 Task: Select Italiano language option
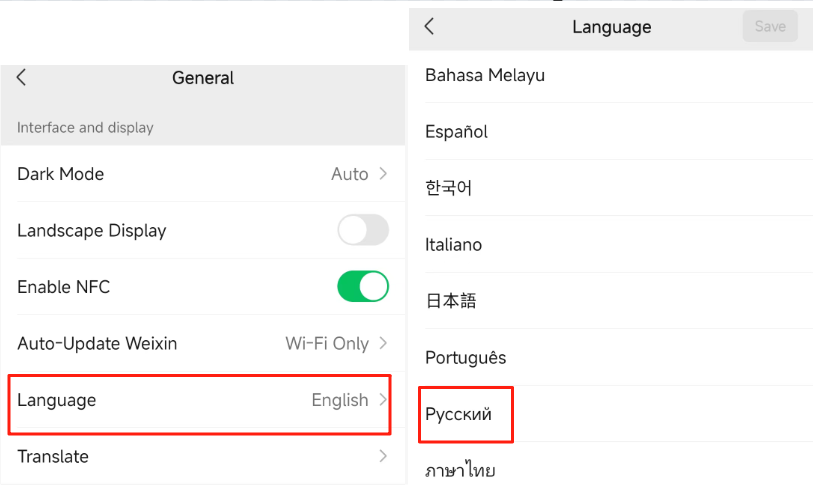coord(453,244)
